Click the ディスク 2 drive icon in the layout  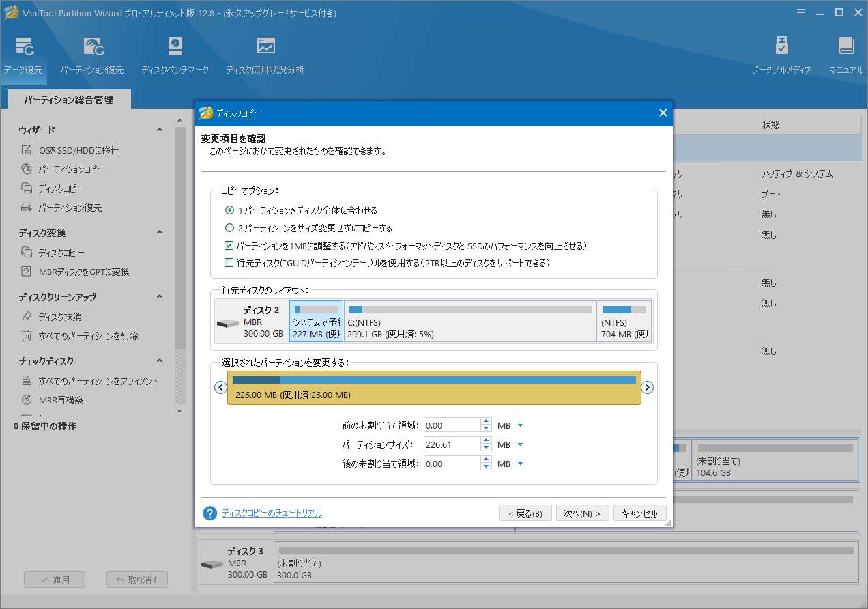coord(227,323)
